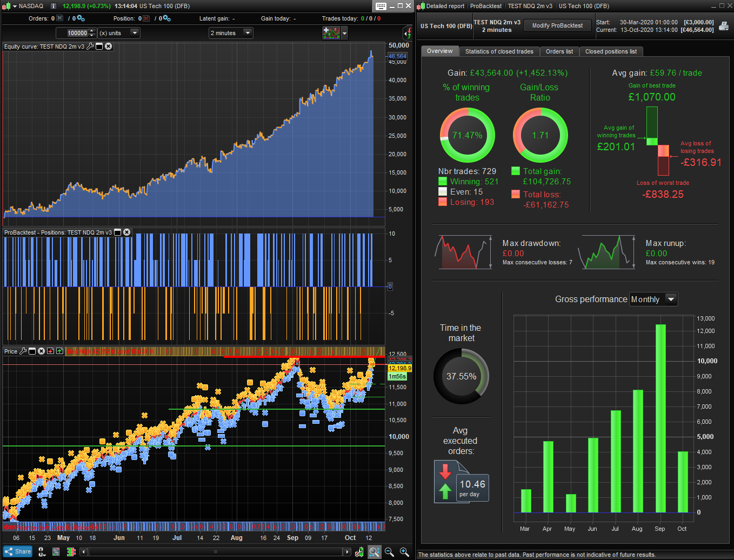
Task: Click the candlestick style icon in bottom toolbar
Action: point(359,552)
